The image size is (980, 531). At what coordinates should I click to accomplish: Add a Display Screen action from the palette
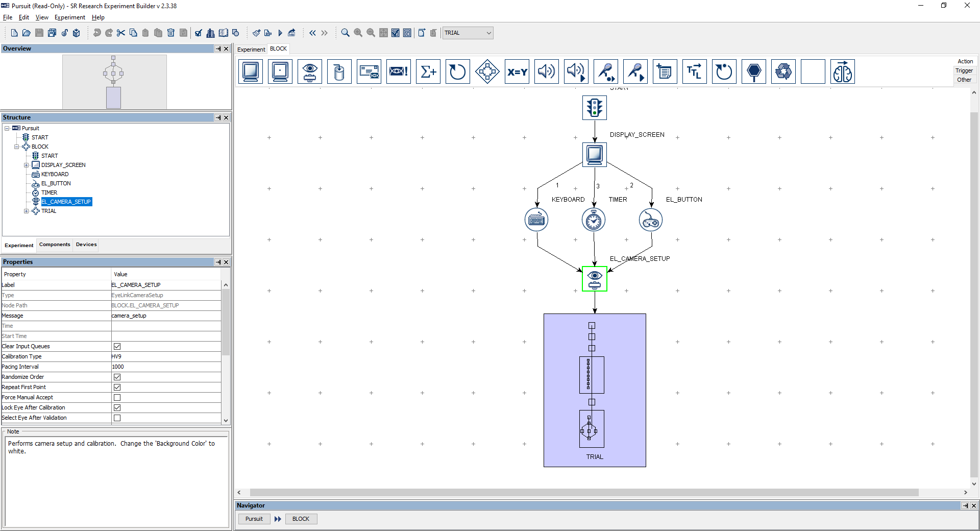251,71
